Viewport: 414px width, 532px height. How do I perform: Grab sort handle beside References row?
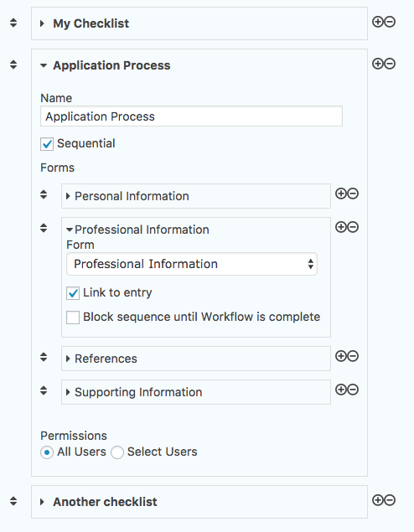[x=44, y=357]
